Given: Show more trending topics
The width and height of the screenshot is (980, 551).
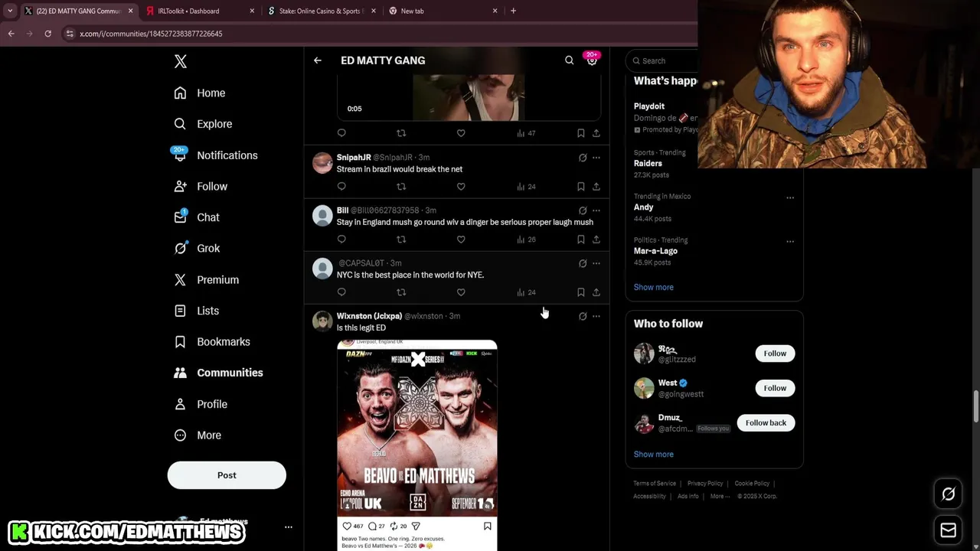Looking at the screenshot, I should [653, 287].
